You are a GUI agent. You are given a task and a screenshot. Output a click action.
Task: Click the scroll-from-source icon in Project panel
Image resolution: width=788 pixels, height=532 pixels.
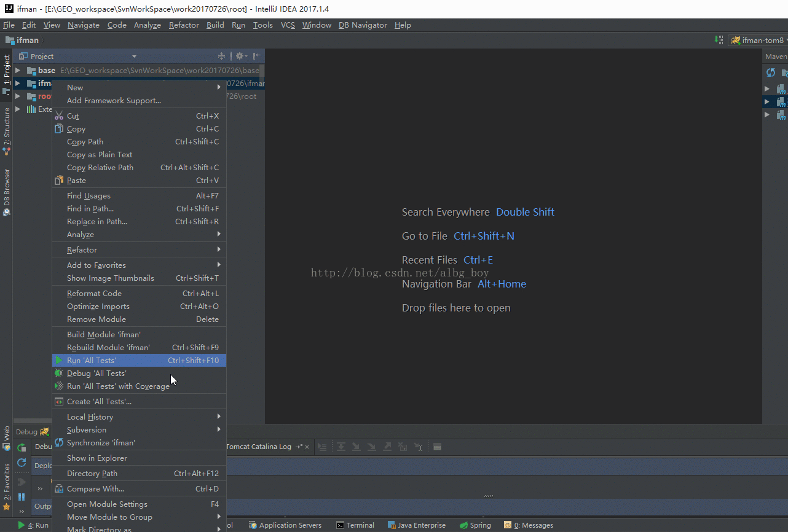222,56
